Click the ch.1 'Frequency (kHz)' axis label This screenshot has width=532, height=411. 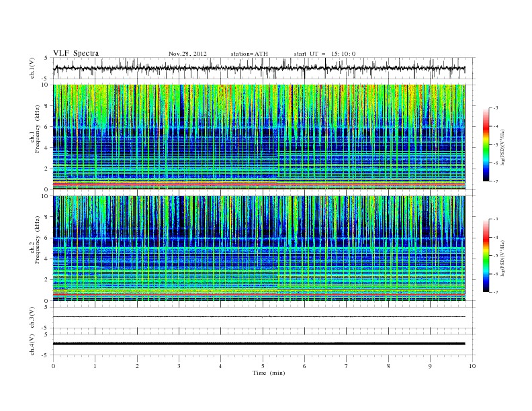coord(38,129)
